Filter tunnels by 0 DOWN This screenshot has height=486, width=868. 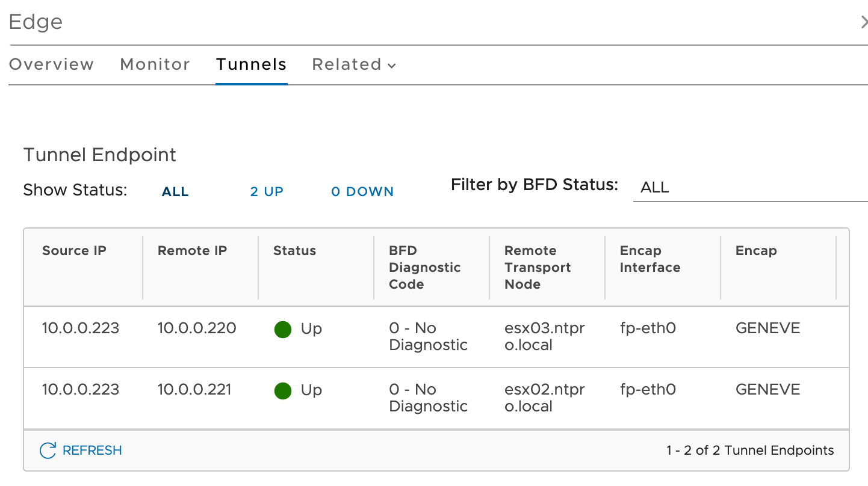(362, 192)
